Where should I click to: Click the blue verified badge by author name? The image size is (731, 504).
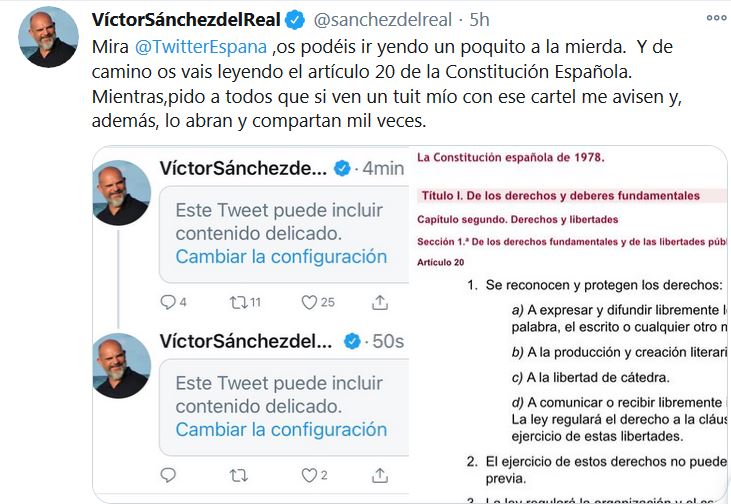tap(296, 19)
